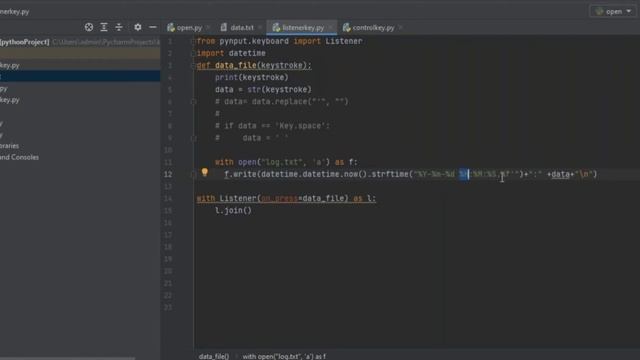The width and height of the screenshot is (640, 360).
Task: Switch to the controlkey.py tab
Action: [x=373, y=28]
